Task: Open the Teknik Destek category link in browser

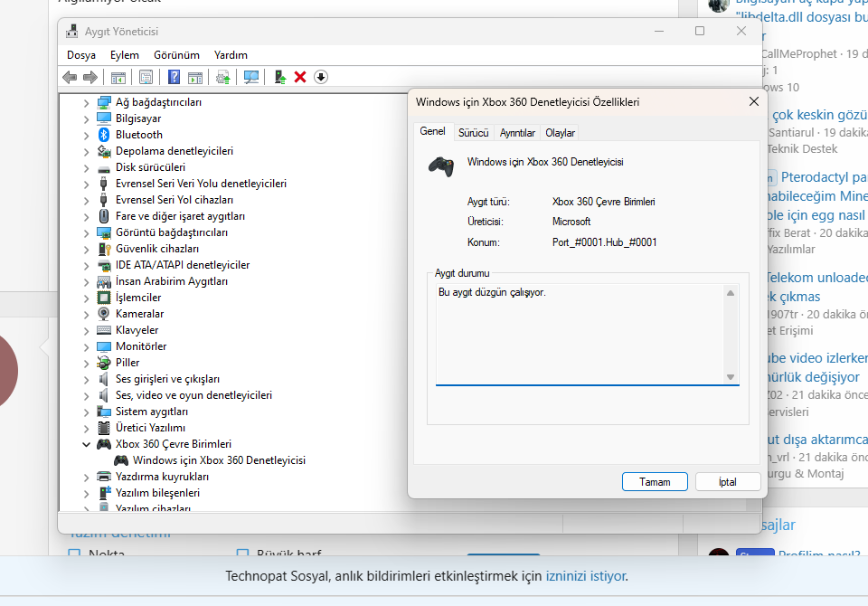Action: click(x=802, y=149)
